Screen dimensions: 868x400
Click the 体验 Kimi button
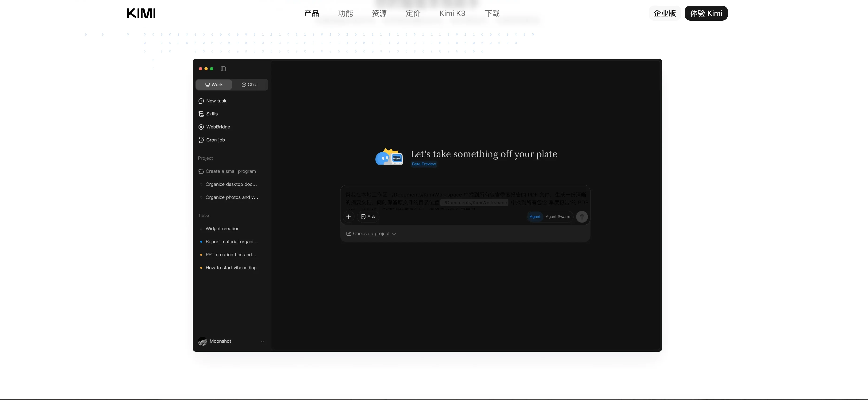tap(706, 13)
